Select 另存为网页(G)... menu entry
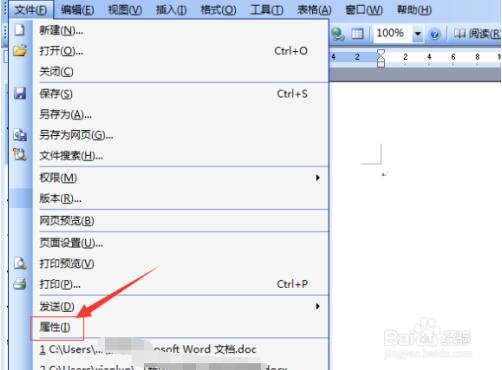502x370 pixels. click(x=180, y=135)
